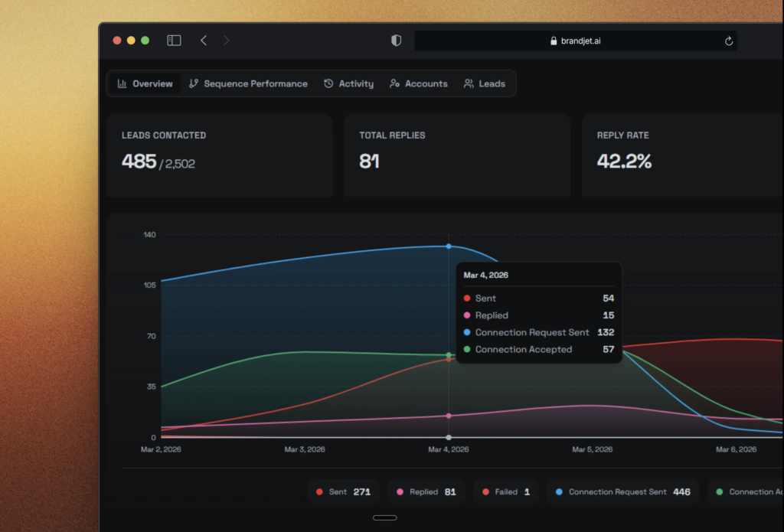This screenshot has height=532, width=784.
Task: Click the privacy shield icon
Action: coord(396,41)
